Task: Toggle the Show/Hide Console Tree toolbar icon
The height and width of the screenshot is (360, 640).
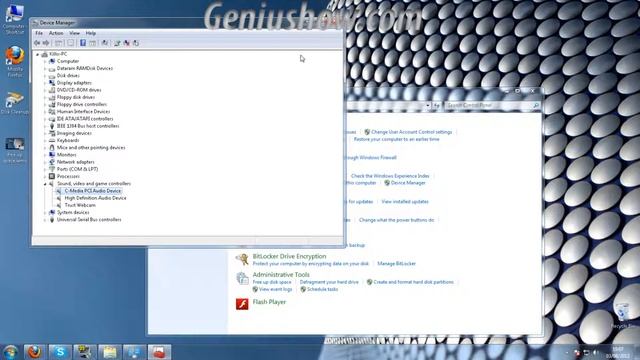Action: tap(58, 43)
